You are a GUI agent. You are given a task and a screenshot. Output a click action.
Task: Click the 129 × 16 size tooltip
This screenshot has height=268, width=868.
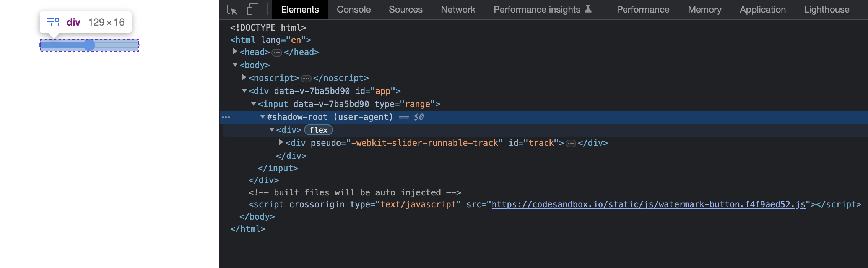86,22
